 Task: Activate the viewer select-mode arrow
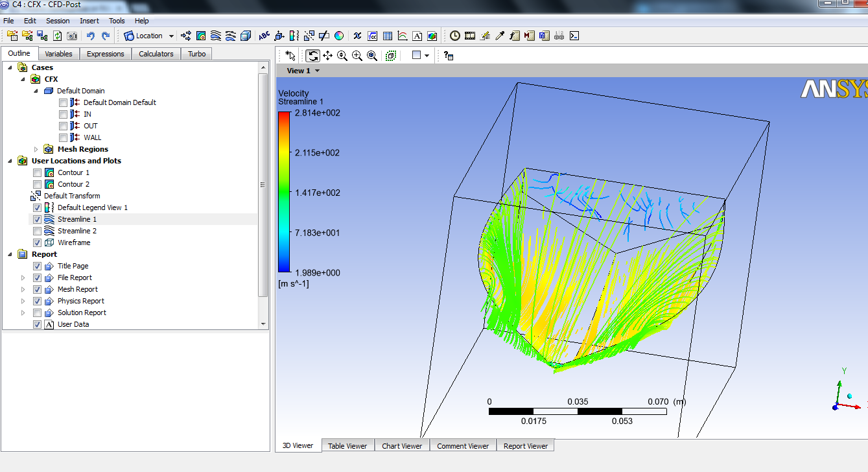pyautogui.click(x=290, y=56)
